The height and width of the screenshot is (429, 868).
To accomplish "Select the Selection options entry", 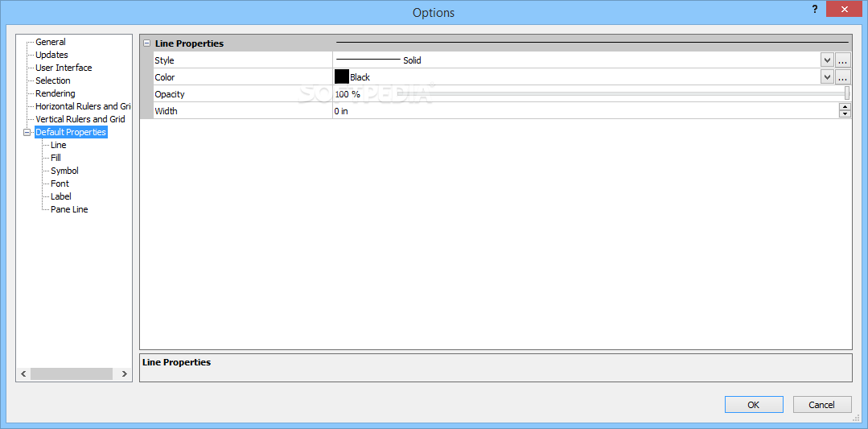I will click(52, 80).
